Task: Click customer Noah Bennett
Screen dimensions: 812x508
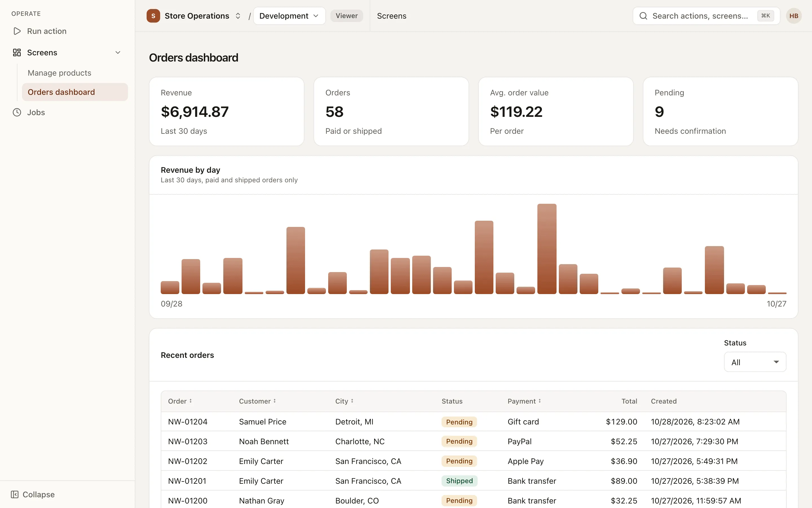Action: click(264, 441)
